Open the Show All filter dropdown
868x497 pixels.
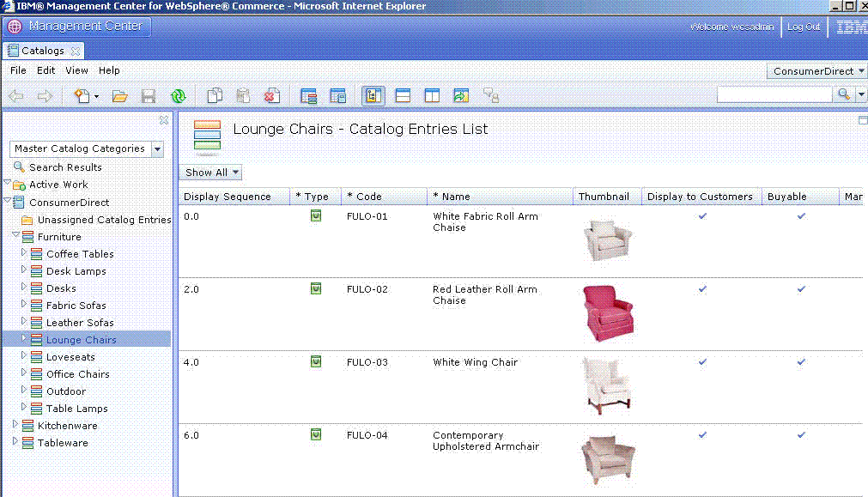pos(211,173)
